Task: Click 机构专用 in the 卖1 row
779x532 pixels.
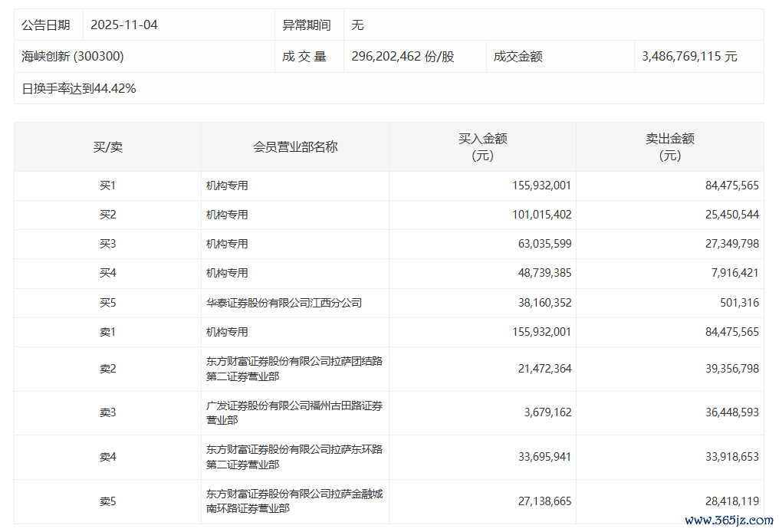Action: (x=227, y=332)
